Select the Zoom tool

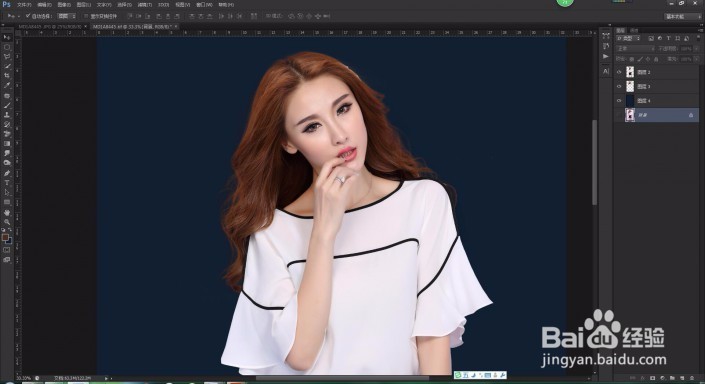[x=7, y=222]
